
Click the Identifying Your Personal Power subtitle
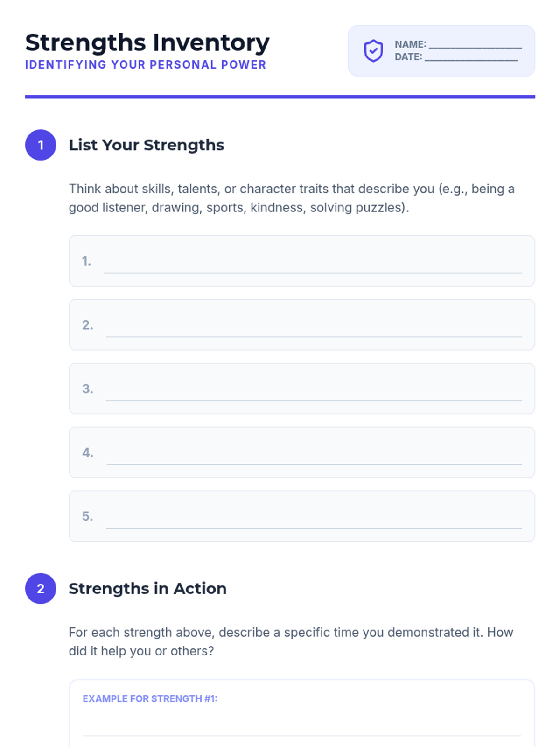click(146, 65)
